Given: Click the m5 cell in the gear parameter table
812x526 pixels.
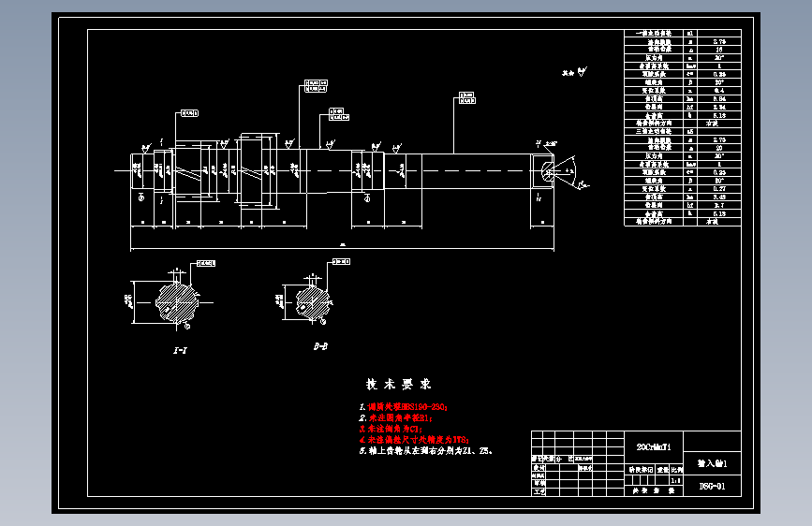Looking at the screenshot, I should click(690, 131).
